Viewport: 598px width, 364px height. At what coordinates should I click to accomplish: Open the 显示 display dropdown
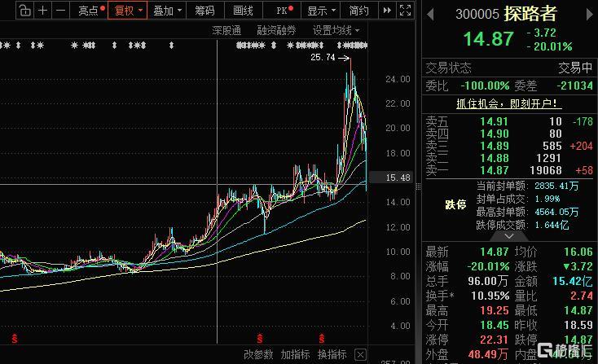tap(320, 11)
